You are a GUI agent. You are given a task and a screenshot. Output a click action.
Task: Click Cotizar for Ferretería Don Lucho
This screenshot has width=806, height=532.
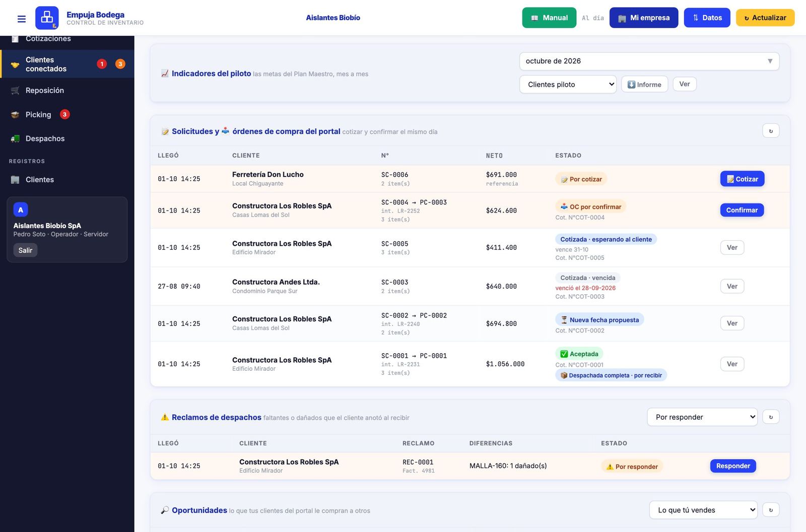tap(742, 179)
